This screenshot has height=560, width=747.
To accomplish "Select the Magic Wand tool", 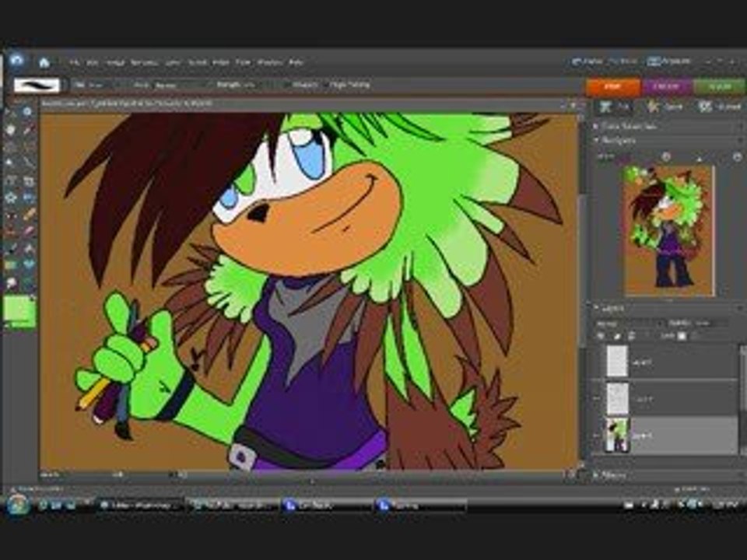I will pos(10,163).
